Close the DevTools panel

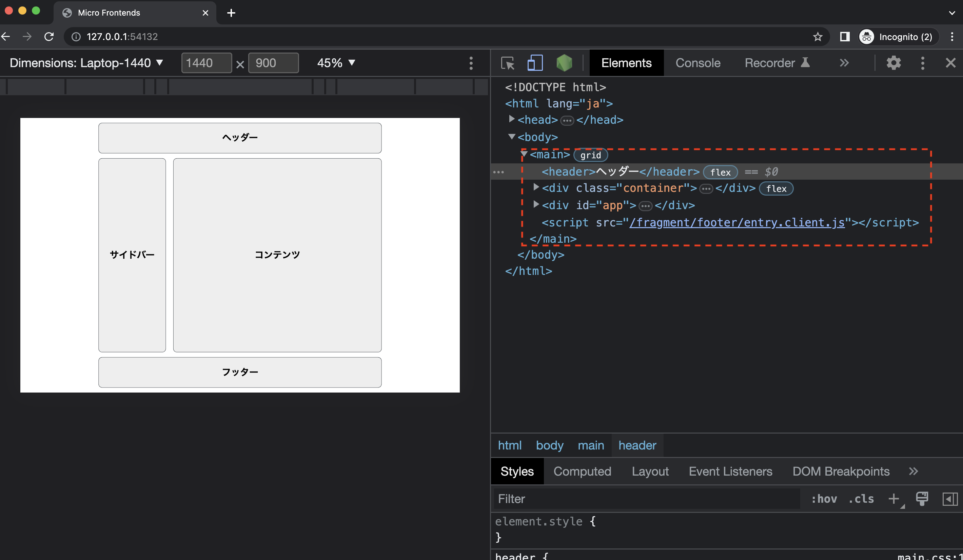click(950, 63)
